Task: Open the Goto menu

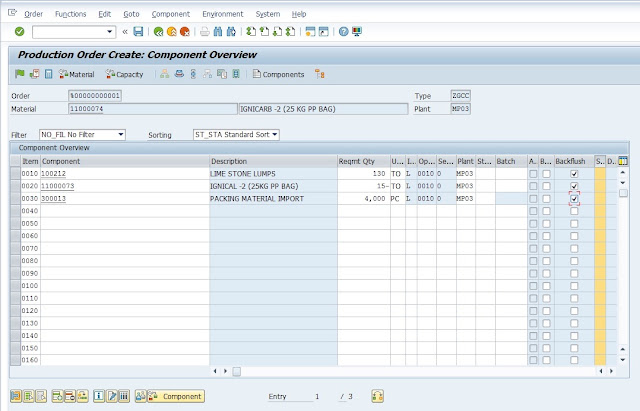Action: [x=131, y=14]
